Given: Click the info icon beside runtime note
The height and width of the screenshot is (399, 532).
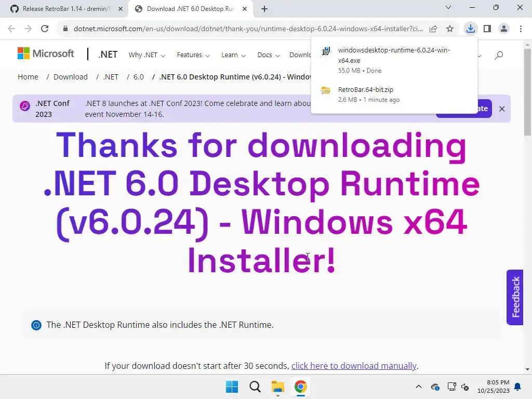Looking at the screenshot, I should pyautogui.click(x=36, y=325).
